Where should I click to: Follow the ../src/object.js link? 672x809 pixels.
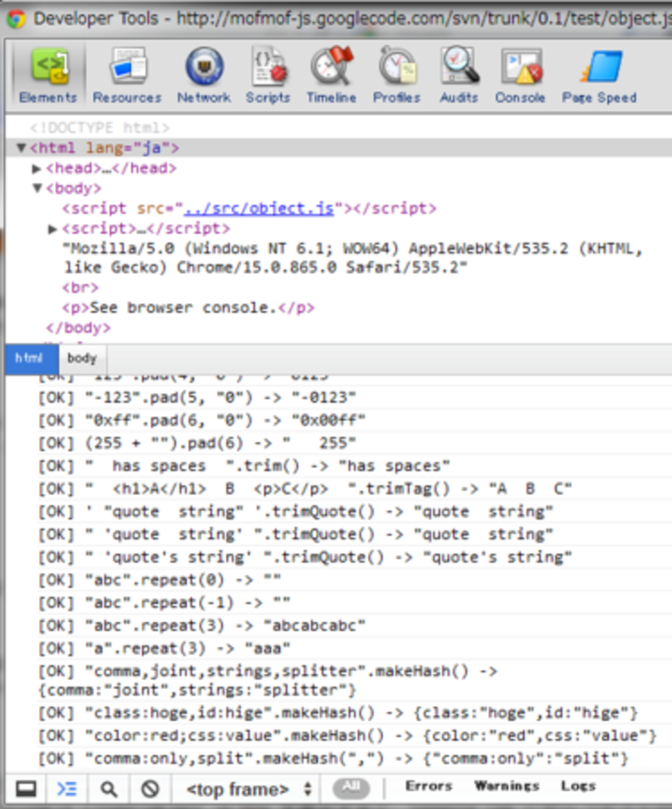[x=259, y=208]
